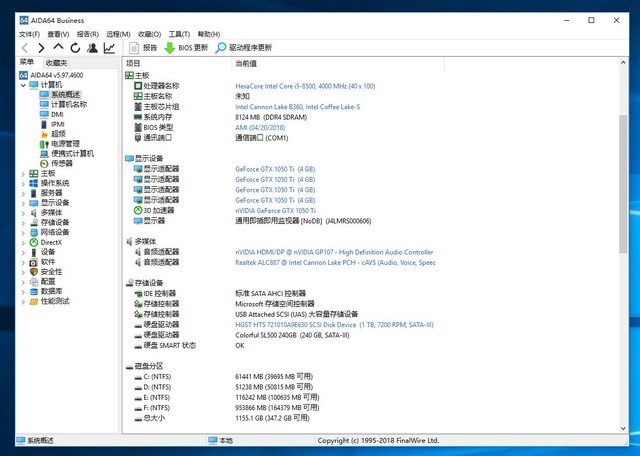Open the 文件(F) menu
640x456 pixels.
click(29, 34)
